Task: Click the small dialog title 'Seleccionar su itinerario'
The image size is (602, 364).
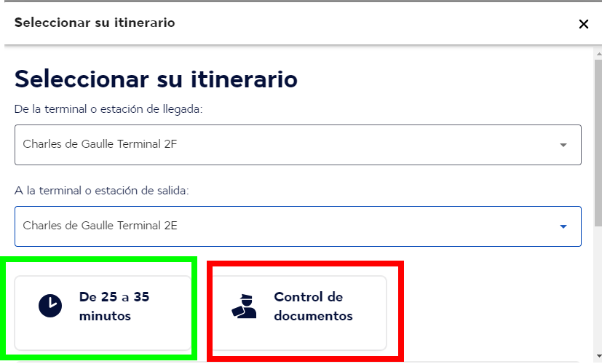Action: point(95,23)
